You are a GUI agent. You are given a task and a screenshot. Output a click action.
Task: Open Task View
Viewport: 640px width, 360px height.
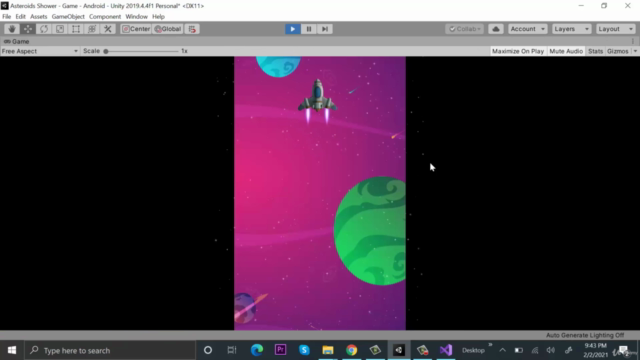click(232, 350)
